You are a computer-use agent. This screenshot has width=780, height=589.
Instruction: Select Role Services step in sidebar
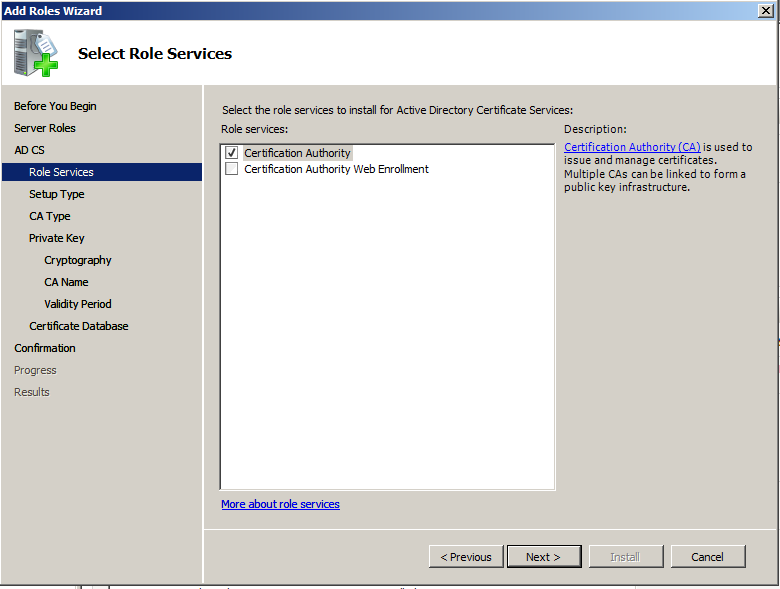point(102,172)
